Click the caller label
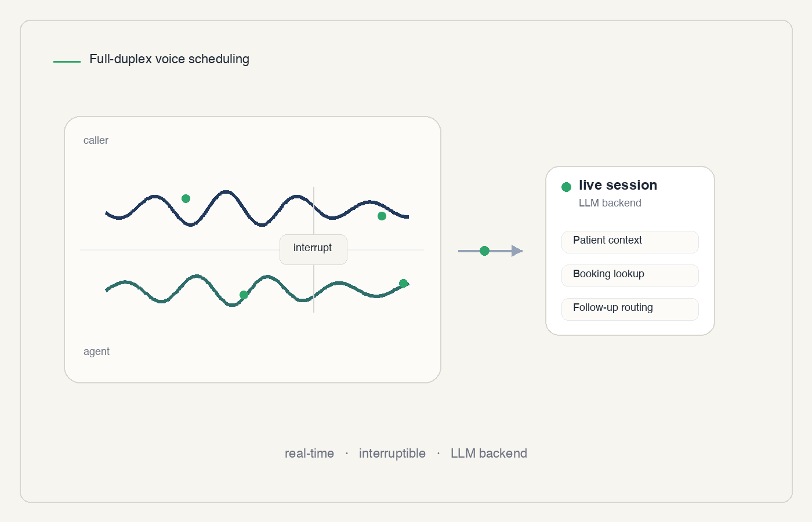The height and width of the screenshot is (522, 812). click(x=96, y=140)
